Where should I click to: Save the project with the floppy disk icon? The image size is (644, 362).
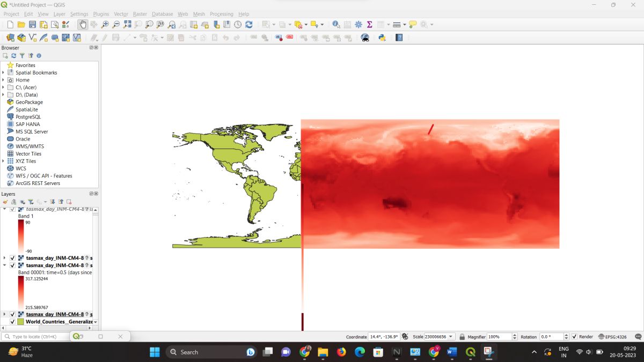32,25
